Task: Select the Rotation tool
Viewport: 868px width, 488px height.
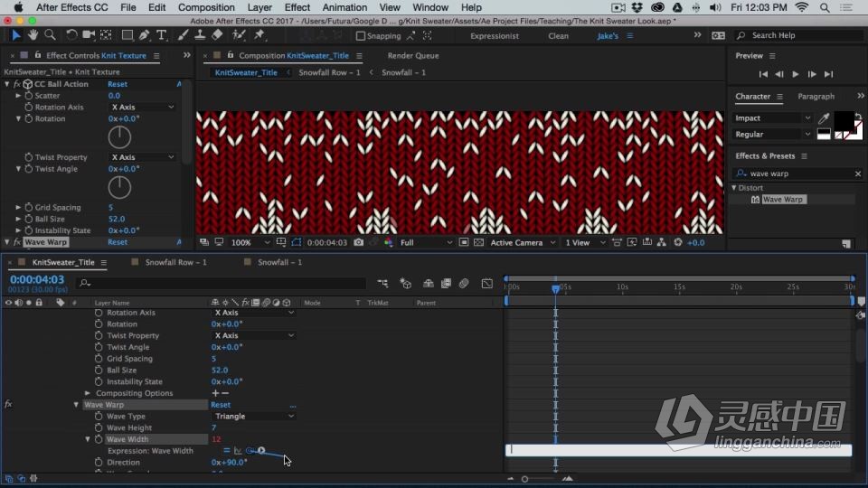Action: tap(71, 35)
